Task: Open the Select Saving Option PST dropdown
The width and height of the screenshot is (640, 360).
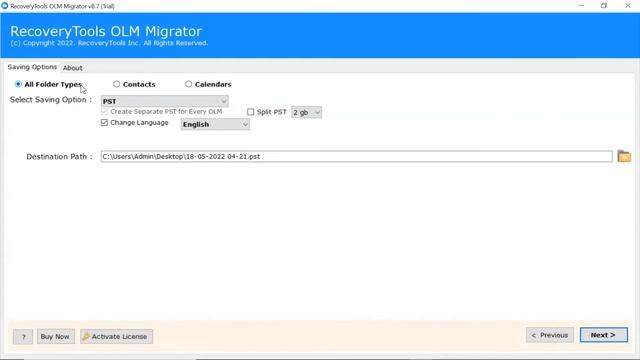Action: point(164,101)
